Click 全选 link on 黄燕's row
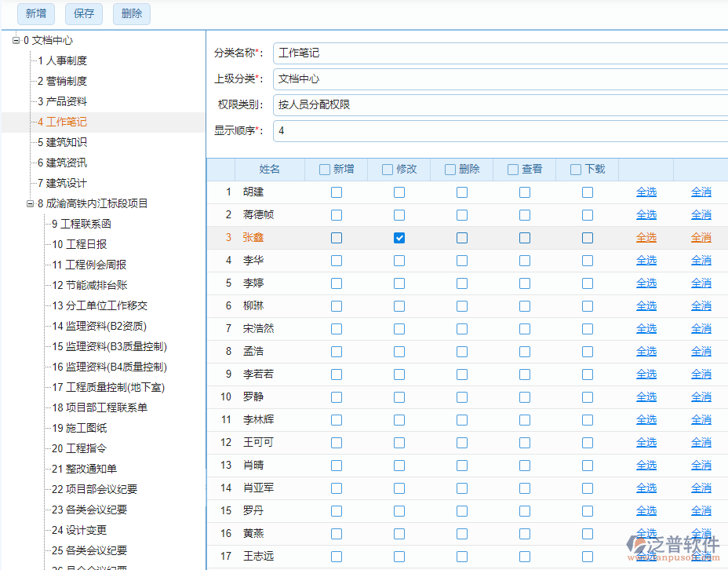Screen dimensions: 728x570 (646, 532)
